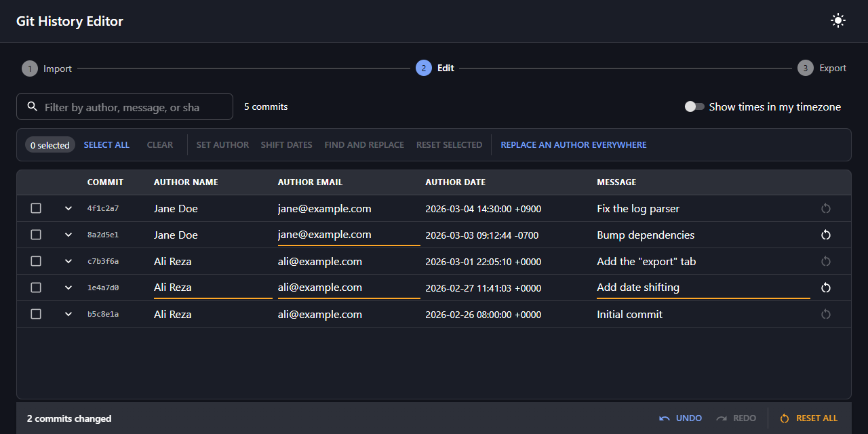Click the search magnifier icon in filter box

pyautogui.click(x=32, y=106)
